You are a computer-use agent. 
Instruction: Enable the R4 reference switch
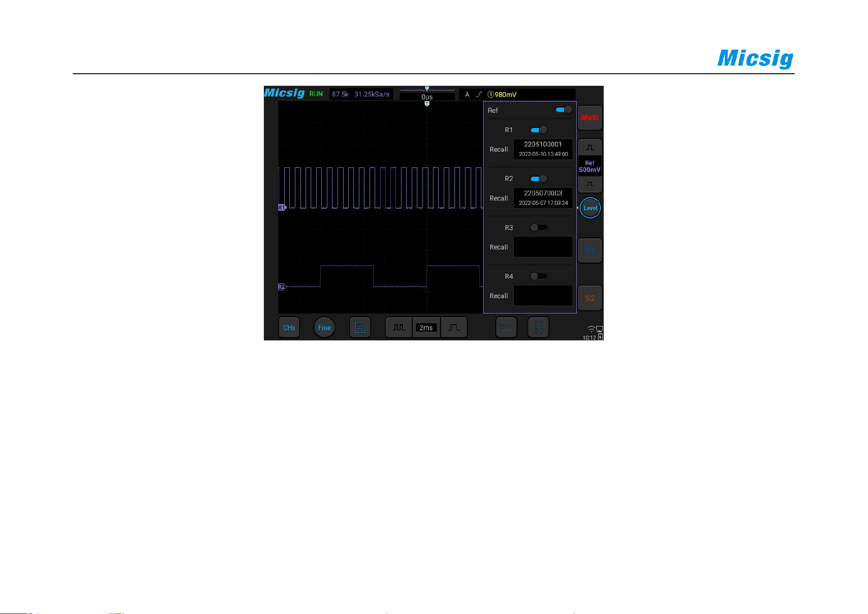(539, 276)
